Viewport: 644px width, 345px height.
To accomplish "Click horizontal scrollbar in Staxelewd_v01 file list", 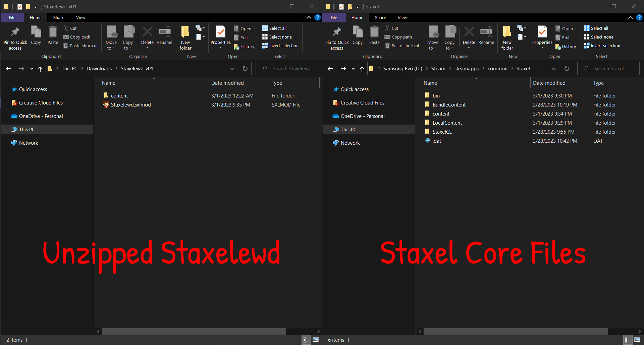I will click(194, 331).
